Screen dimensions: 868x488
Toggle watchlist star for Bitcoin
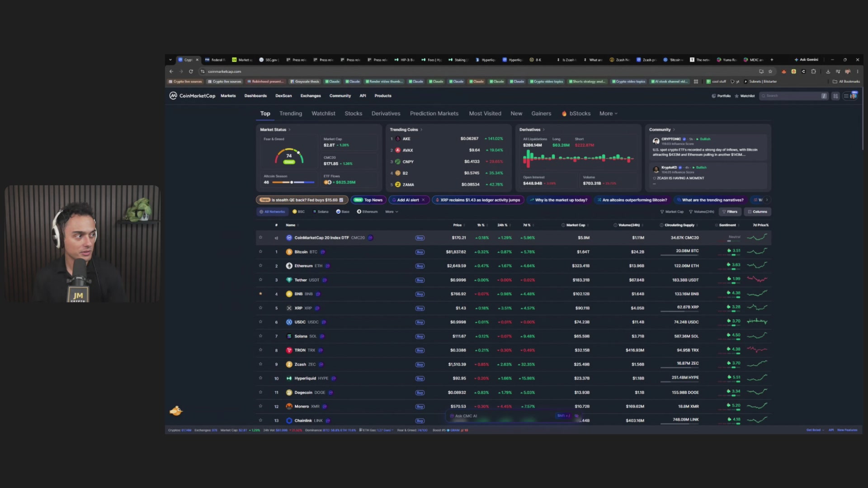click(x=260, y=252)
